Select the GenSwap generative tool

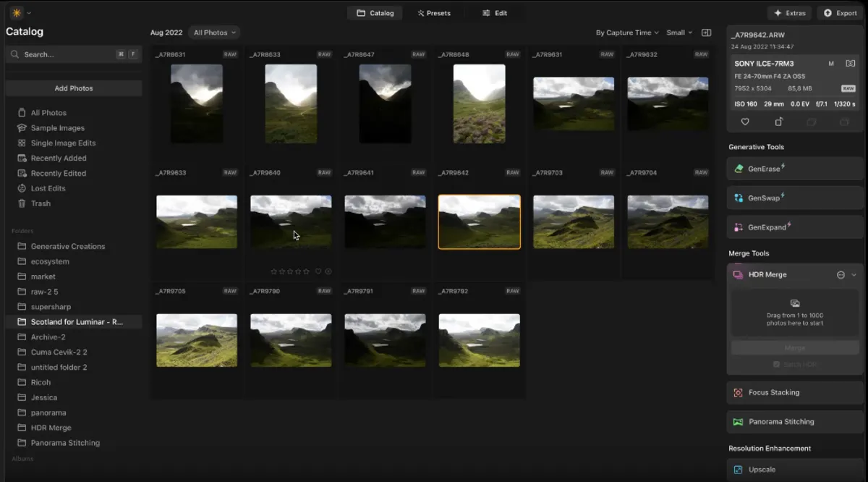(x=793, y=198)
